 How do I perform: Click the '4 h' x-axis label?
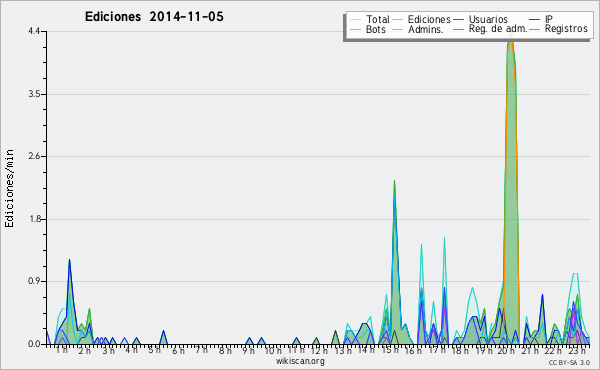(131, 350)
